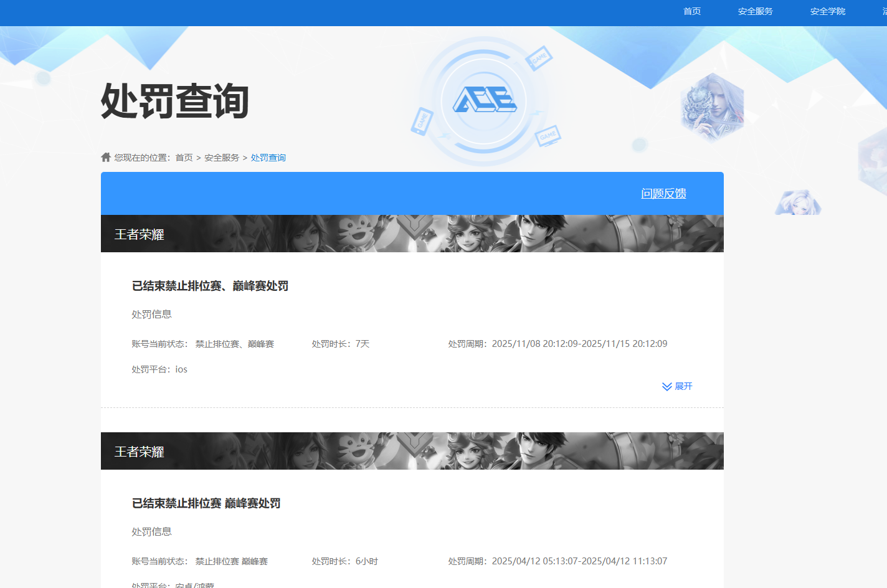Viewport: 887px width, 588px height.
Task: Click the hexagonal character portrait
Action: pos(712,107)
